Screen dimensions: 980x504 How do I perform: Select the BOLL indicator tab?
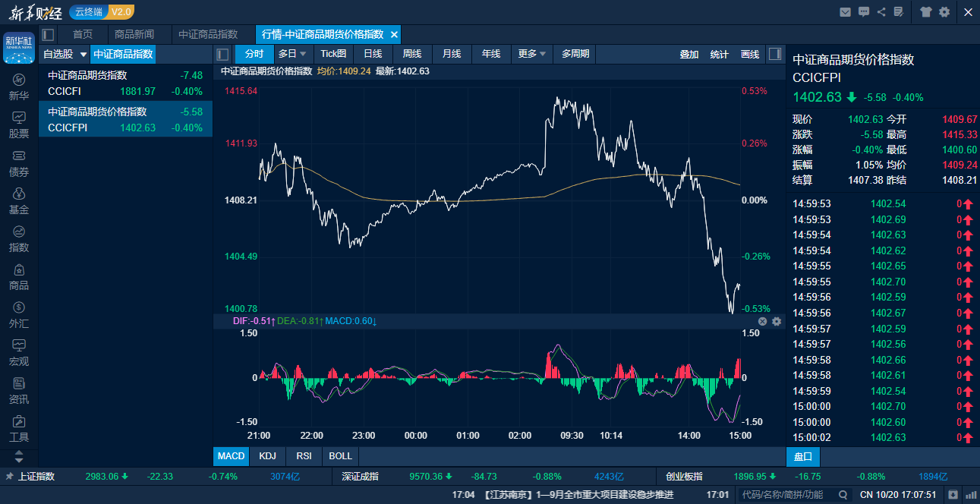pos(341,456)
